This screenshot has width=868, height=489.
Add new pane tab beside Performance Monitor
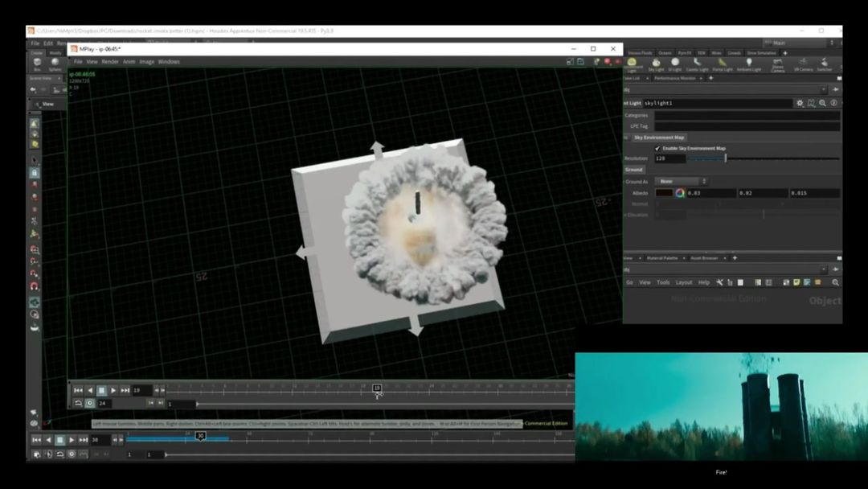[710, 78]
